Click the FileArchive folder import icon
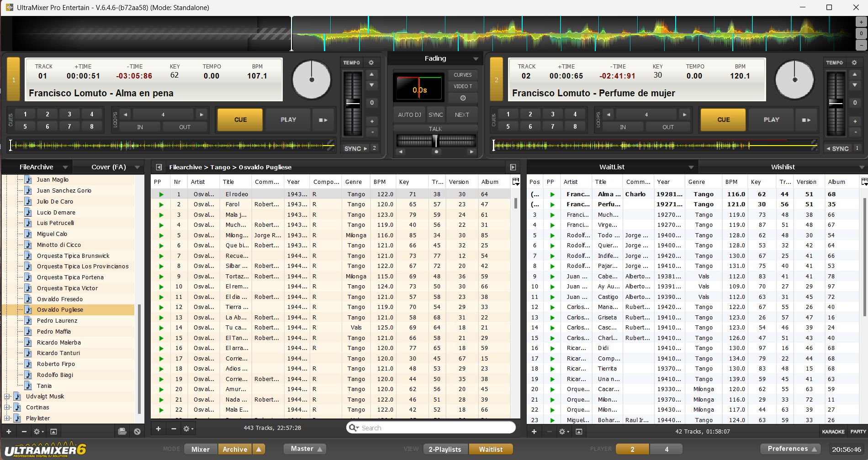Screen dimensions: 868x460 [122, 431]
